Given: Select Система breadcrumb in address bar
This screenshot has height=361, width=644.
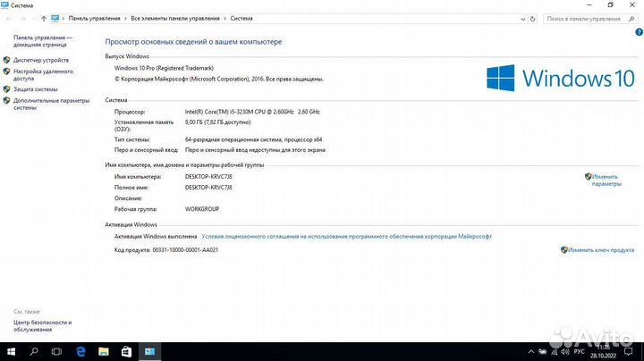Looking at the screenshot, I should coord(241,19).
